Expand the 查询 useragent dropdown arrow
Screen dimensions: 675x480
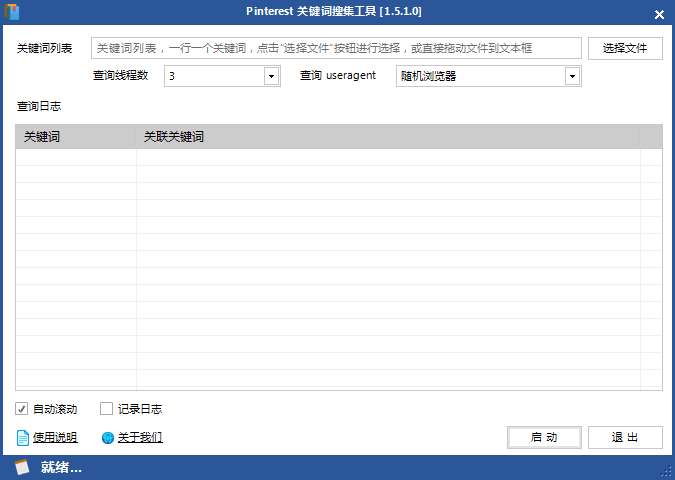point(572,76)
